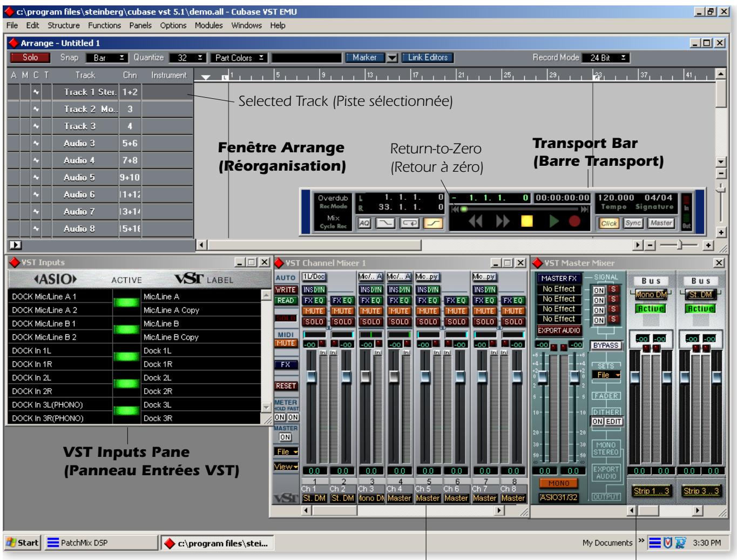The width and height of the screenshot is (737, 560).
Task: Open the Record Mode 24 Bit dropdown
Action: pyautogui.click(x=605, y=58)
